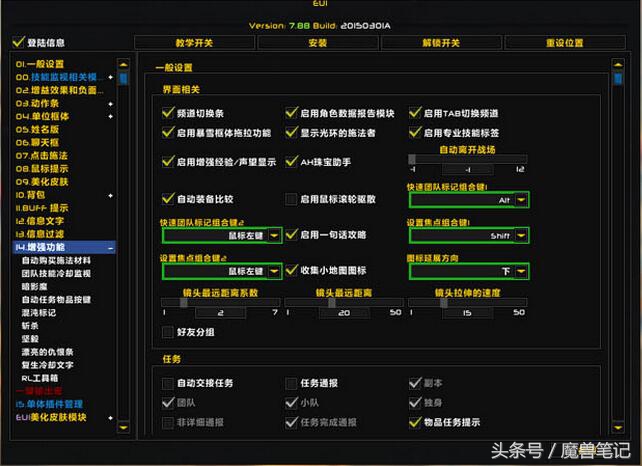Toggle 显示光环的施法者 checkbox
642x466 pixels.
coord(292,132)
